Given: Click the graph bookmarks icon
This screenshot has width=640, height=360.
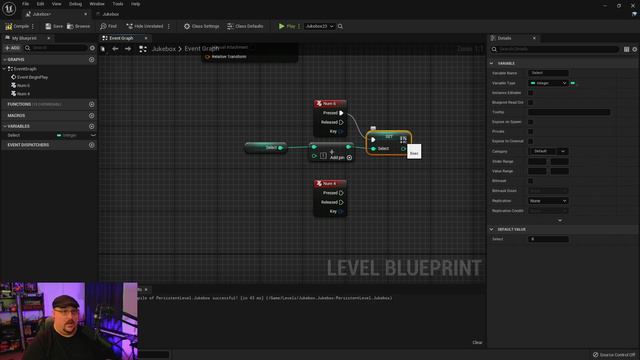Looking at the screenshot, I should click(x=103, y=49).
